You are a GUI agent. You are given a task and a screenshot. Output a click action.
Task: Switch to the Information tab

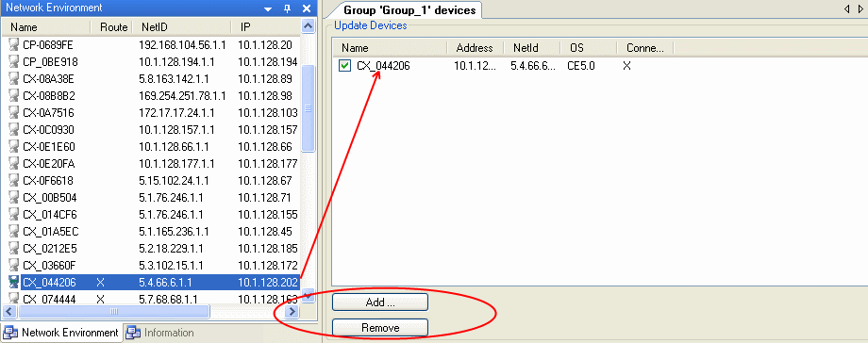click(x=160, y=333)
